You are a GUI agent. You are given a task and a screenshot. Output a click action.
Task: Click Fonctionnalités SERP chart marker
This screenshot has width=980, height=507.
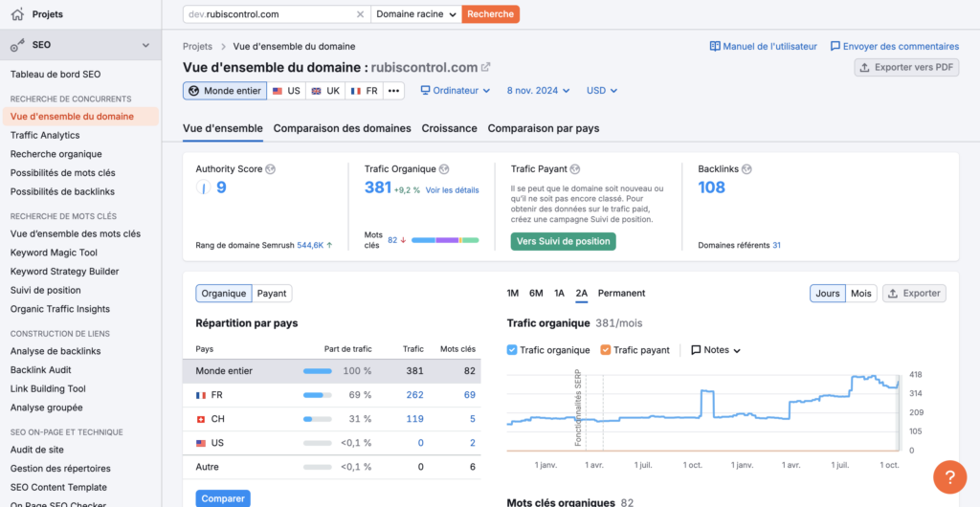click(x=577, y=408)
